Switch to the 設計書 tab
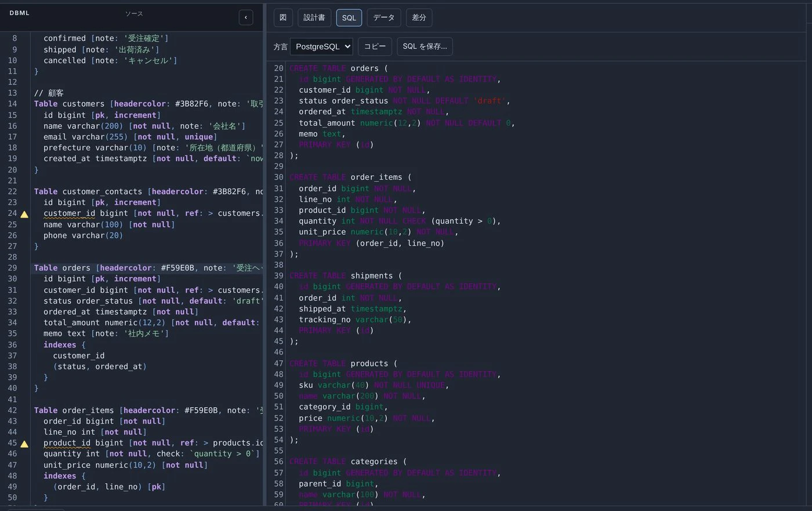Image resolution: width=812 pixels, height=511 pixels. point(314,17)
